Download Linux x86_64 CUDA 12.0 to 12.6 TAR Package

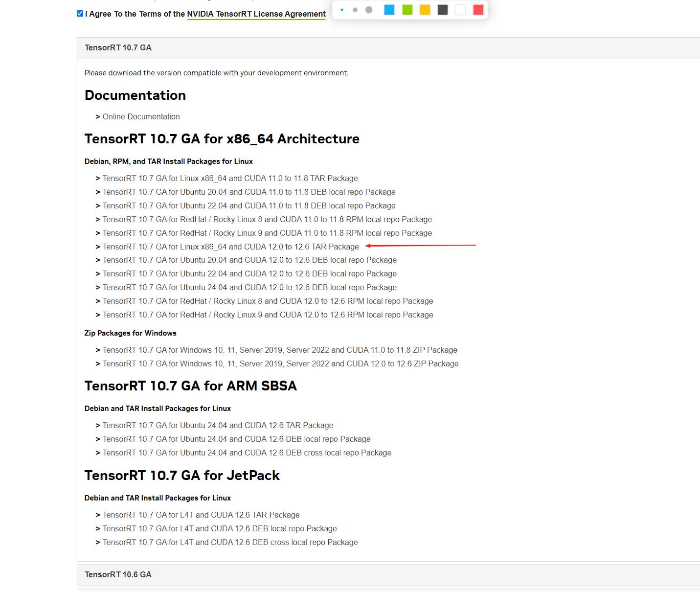[x=230, y=247]
